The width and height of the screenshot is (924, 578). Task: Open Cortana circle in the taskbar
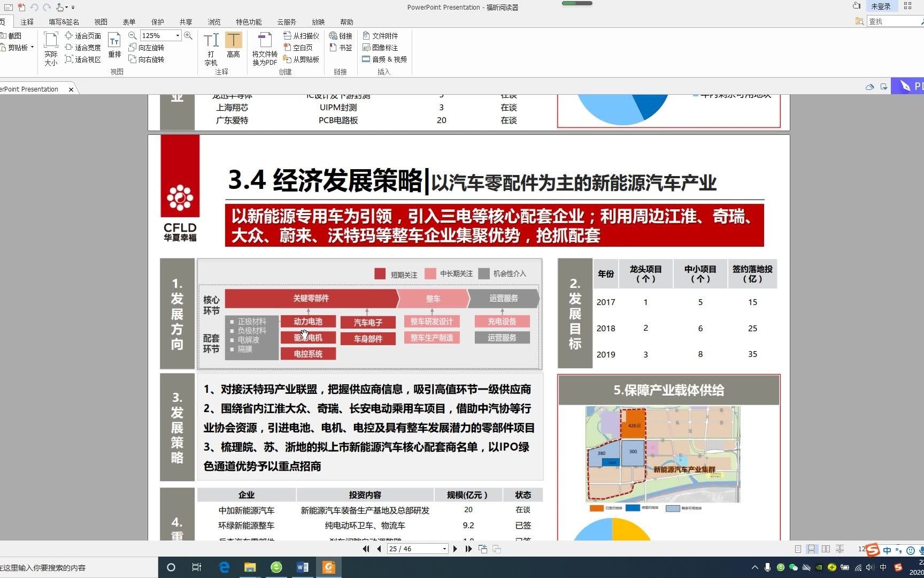coord(171,567)
